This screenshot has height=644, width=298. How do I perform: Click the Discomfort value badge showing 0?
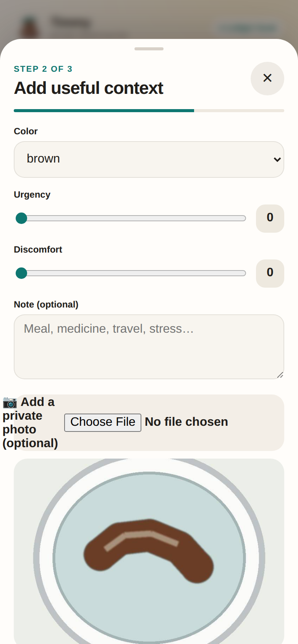click(x=270, y=273)
